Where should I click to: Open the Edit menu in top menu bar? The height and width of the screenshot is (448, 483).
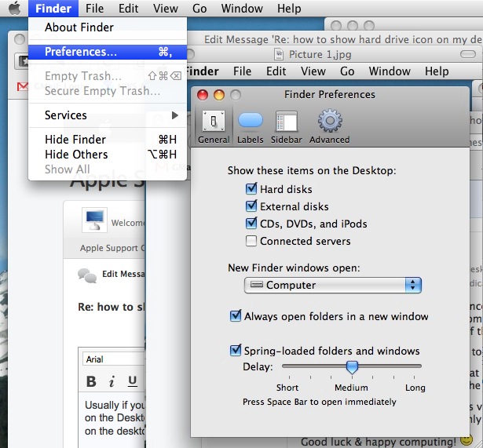point(129,9)
